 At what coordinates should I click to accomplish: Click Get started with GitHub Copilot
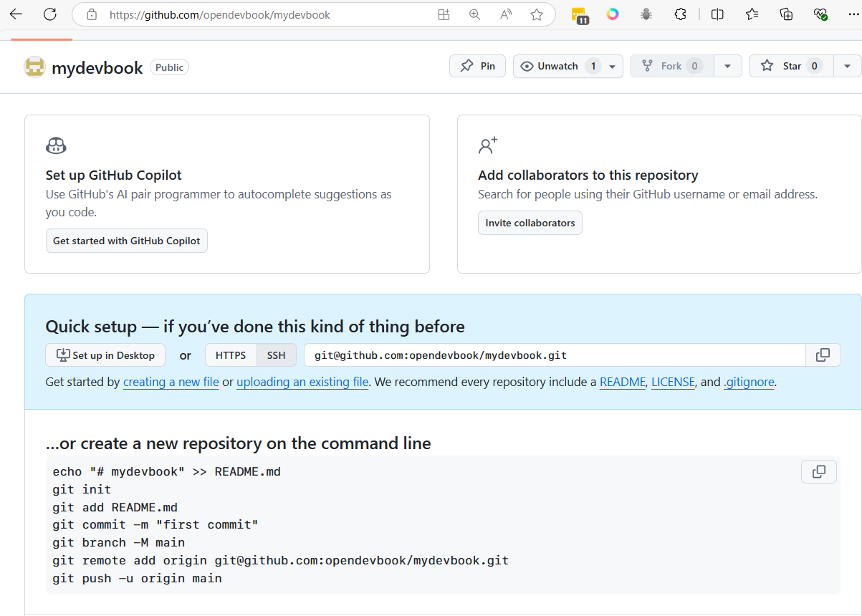point(126,241)
